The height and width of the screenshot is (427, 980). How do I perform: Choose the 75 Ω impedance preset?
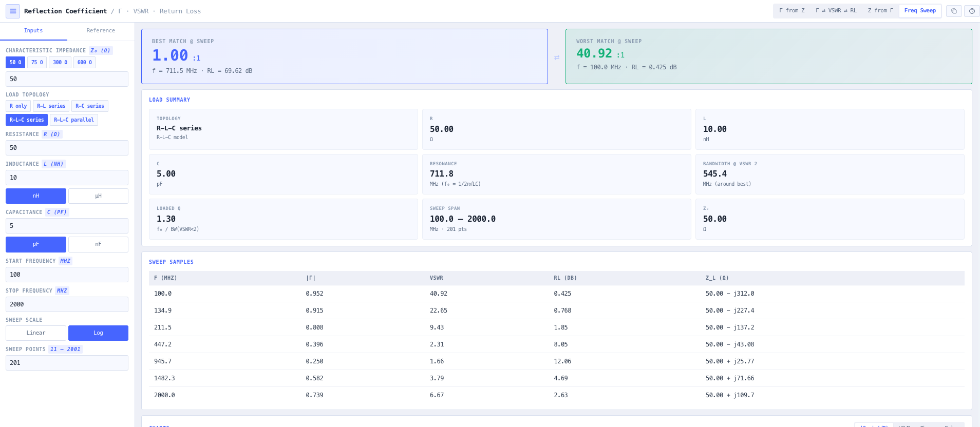click(x=37, y=63)
